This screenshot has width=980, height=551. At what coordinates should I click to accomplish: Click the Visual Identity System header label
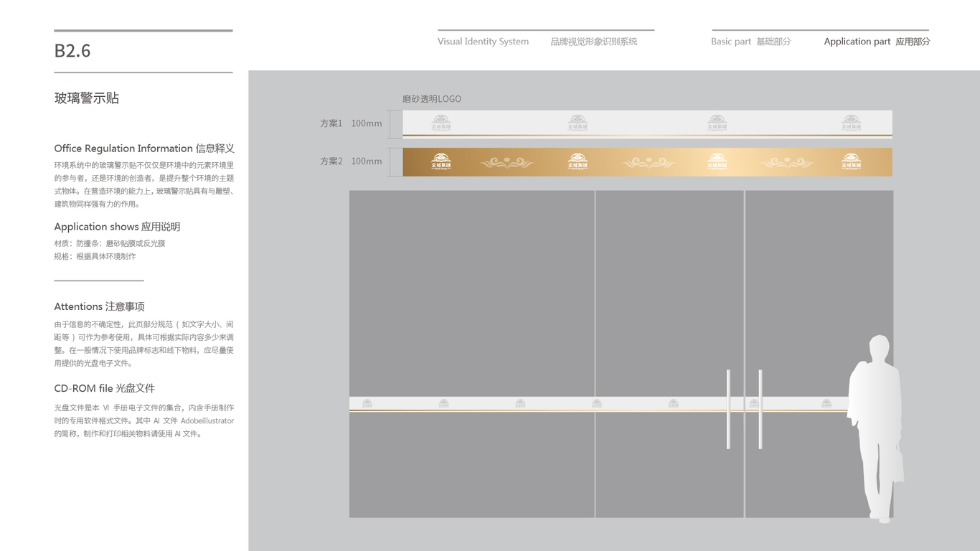tap(483, 42)
